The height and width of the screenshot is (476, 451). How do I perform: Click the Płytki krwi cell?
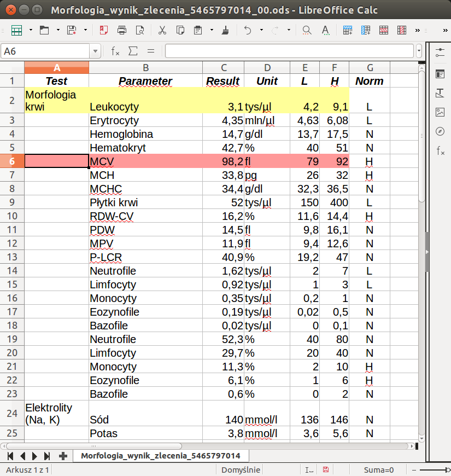145,202
